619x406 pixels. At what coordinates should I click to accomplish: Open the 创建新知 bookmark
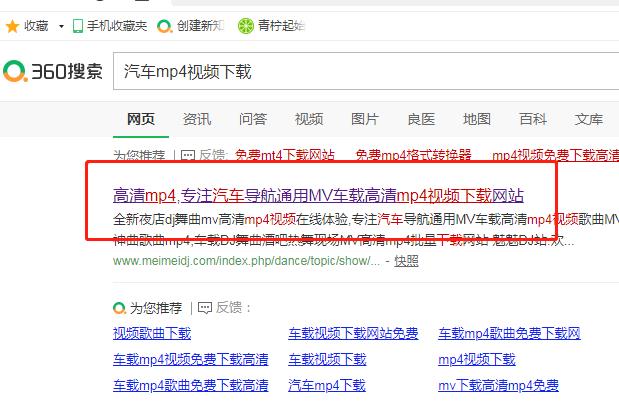190,26
